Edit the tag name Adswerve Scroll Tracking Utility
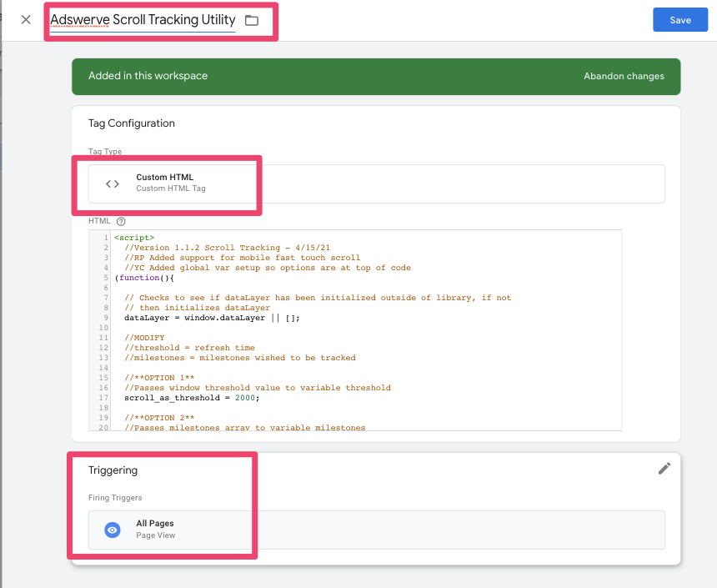The image size is (717, 588). [x=143, y=20]
